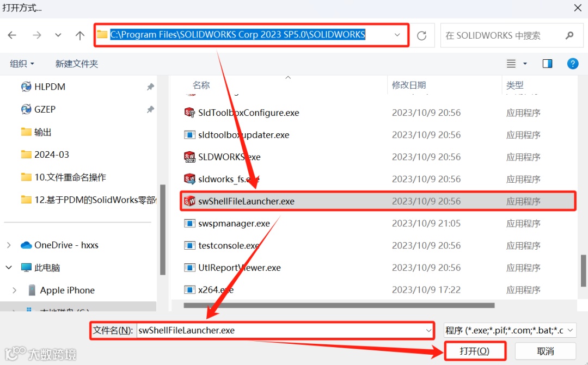The image size is (588, 365).
Task: Close the 打开方式 dialog
Action: (578, 8)
